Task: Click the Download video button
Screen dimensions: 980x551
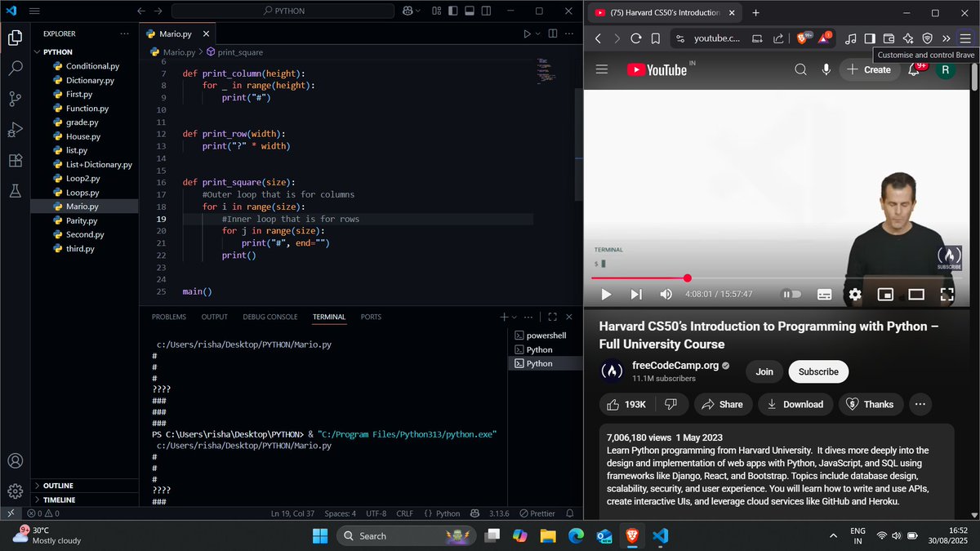Action: (x=795, y=404)
